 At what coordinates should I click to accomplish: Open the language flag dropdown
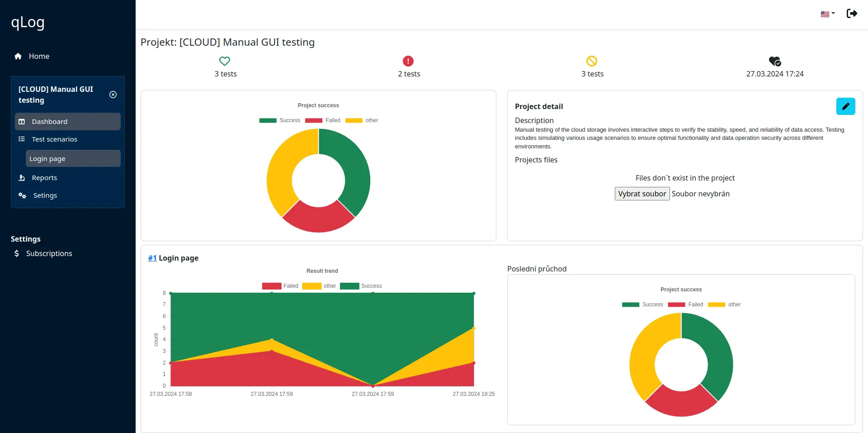(827, 14)
